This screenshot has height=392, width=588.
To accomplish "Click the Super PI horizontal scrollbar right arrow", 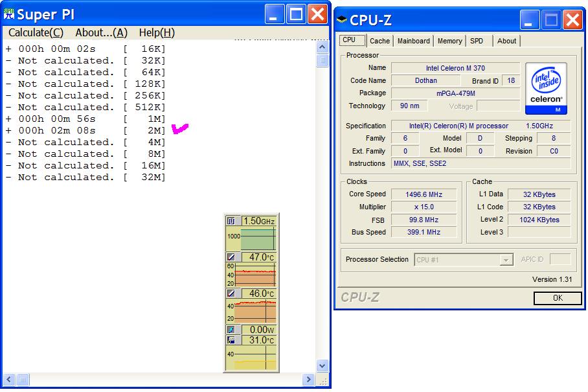I will click(308, 380).
